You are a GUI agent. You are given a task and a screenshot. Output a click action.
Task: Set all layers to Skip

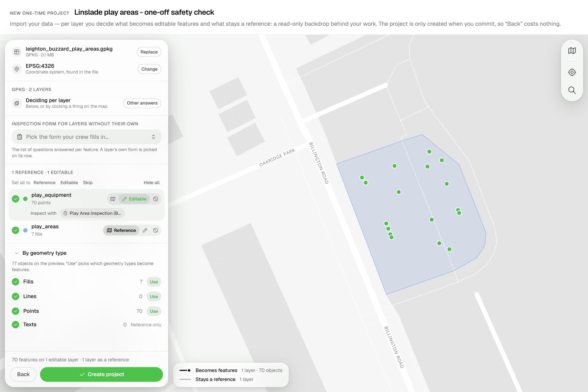point(88,183)
